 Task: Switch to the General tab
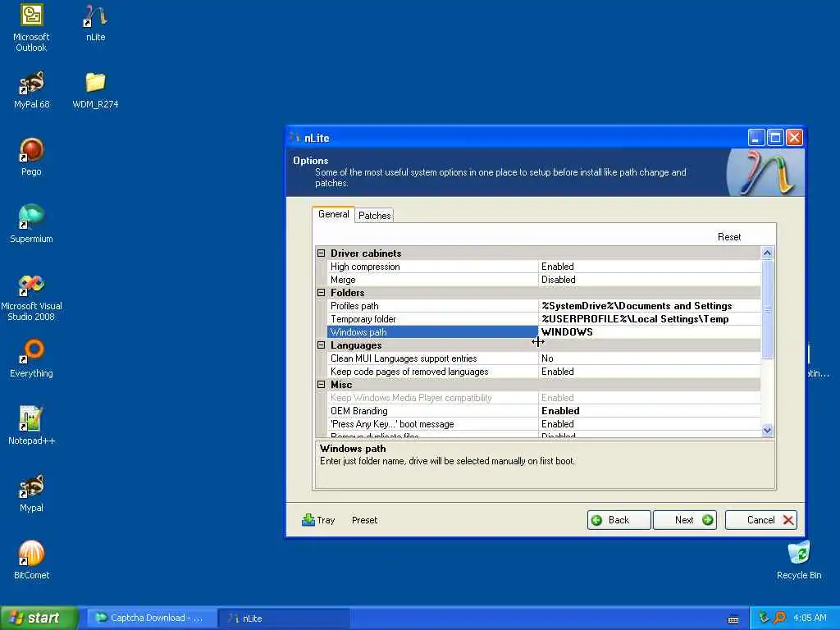(333, 214)
